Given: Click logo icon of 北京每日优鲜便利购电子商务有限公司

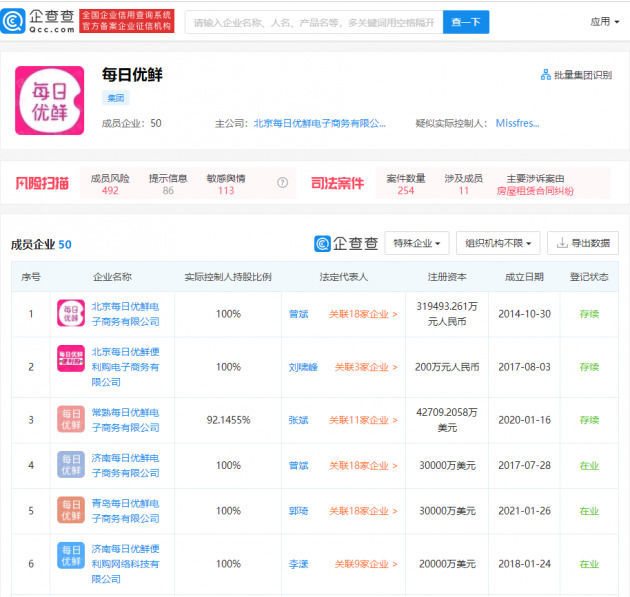Looking at the screenshot, I should (71, 358).
